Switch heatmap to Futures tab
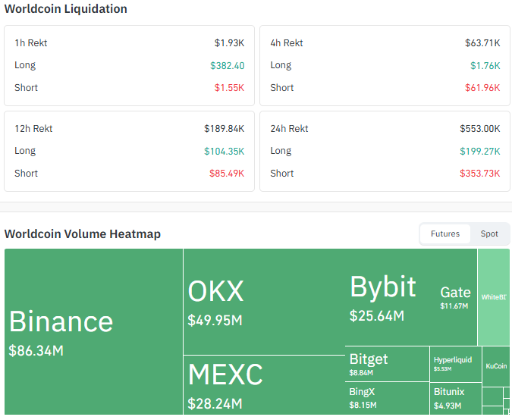512x420 pixels. coord(445,234)
